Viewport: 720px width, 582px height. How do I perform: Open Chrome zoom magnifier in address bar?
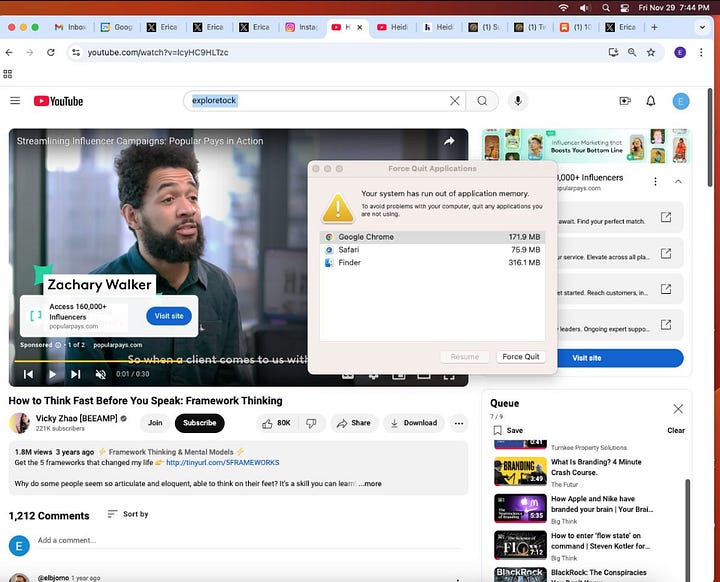(x=632, y=52)
